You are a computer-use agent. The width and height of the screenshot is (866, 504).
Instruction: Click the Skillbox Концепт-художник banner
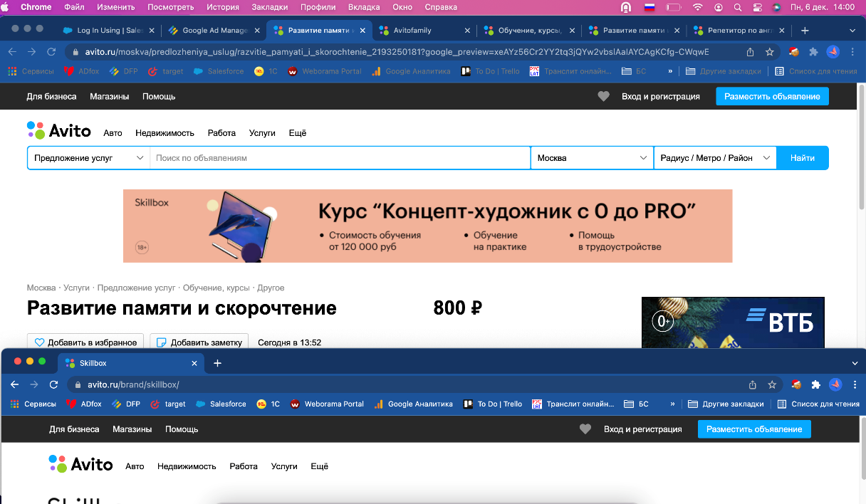point(427,226)
